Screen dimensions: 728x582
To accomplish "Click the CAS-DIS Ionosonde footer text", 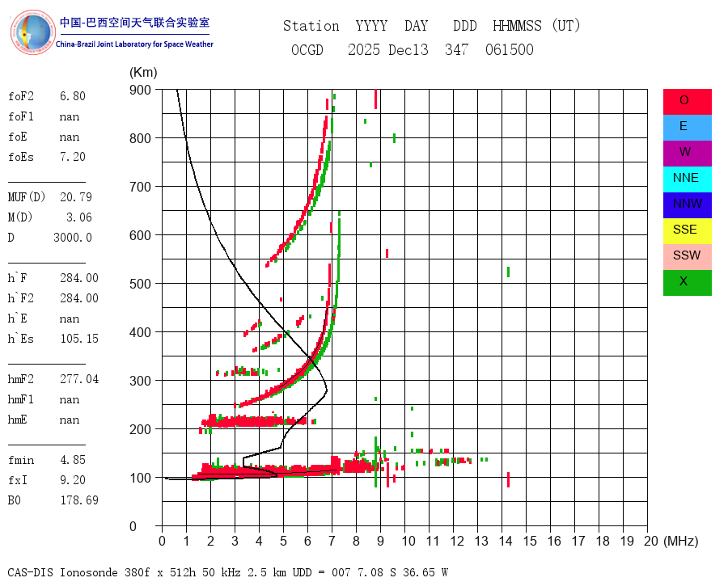I will click(x=227, y=572).
